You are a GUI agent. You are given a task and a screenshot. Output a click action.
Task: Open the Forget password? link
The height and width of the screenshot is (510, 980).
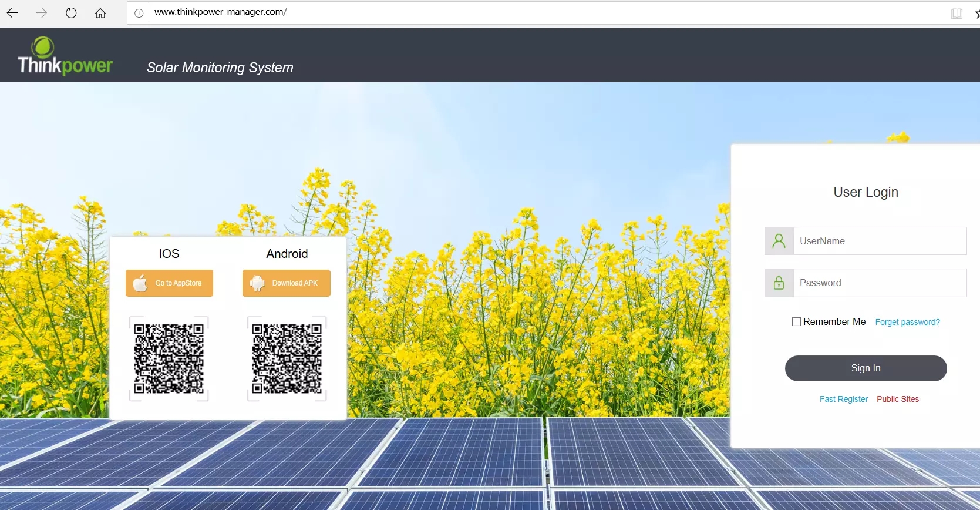point(907,322)
